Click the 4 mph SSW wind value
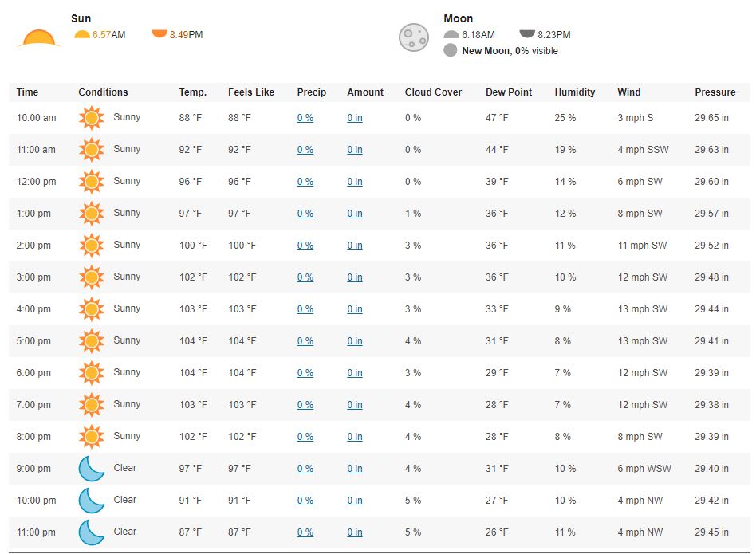 tap(644, 149)
